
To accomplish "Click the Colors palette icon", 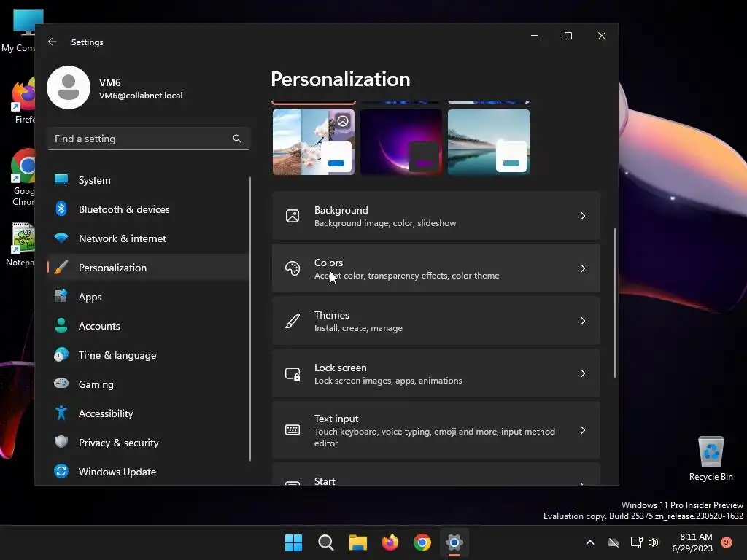I will (293, 268).
